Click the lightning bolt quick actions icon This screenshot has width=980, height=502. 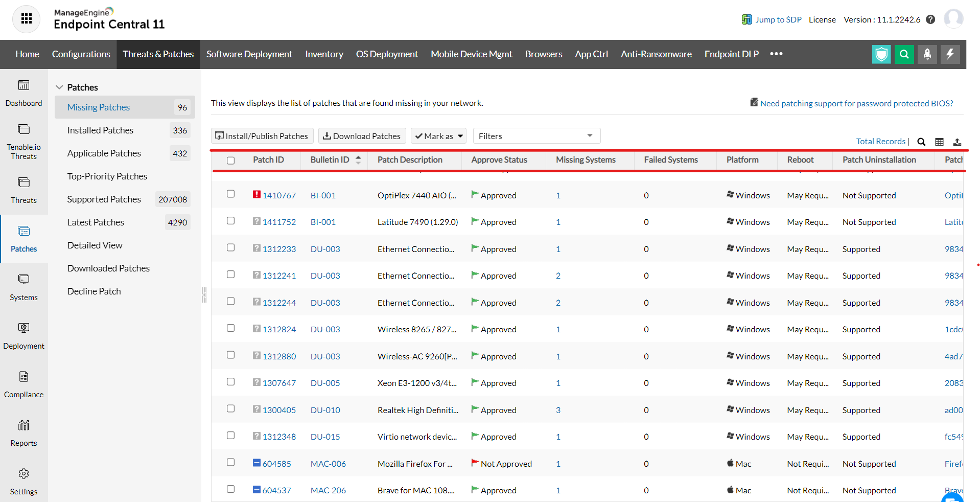[950, 54]
